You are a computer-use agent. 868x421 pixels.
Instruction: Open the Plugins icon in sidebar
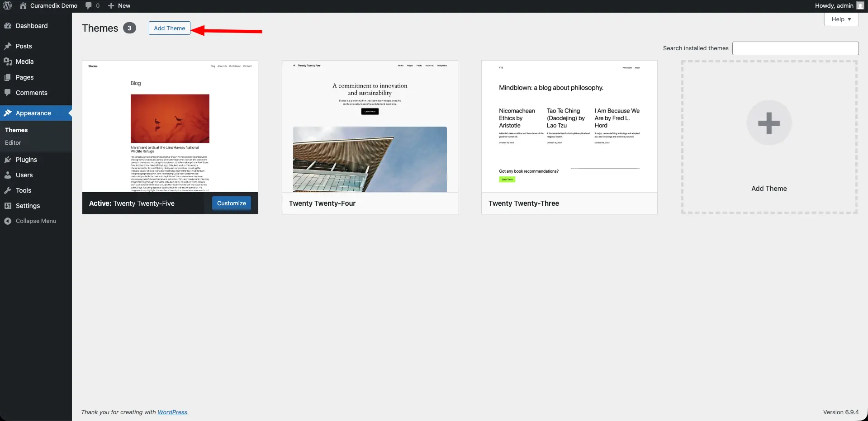tap(8, 159)
